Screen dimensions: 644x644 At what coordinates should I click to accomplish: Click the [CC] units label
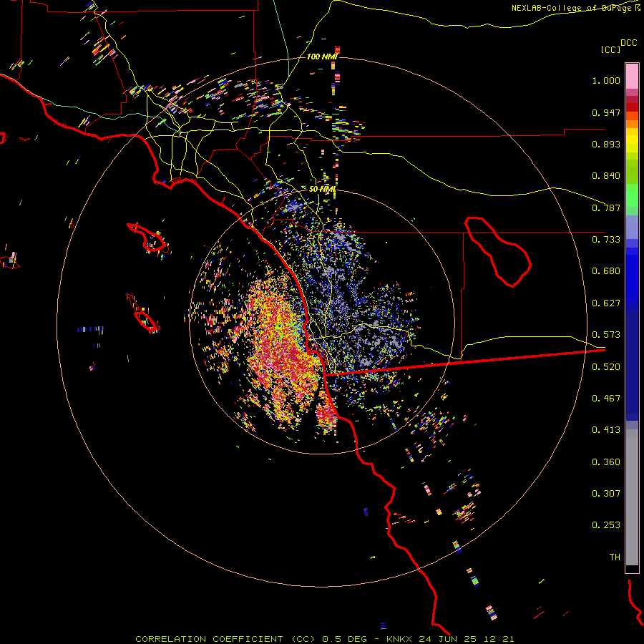(x=610, y=49)
